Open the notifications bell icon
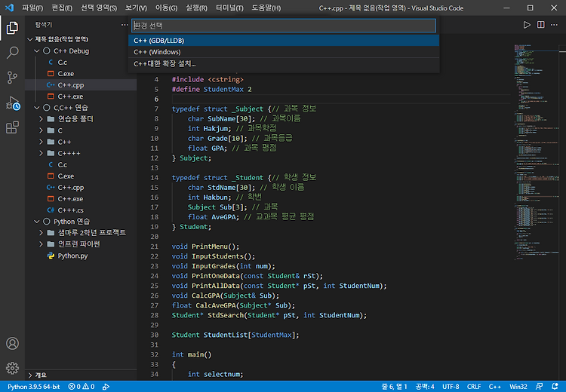The width and height of the screenshot is (566, 392). pyautogui.click(x=555, y=387)
